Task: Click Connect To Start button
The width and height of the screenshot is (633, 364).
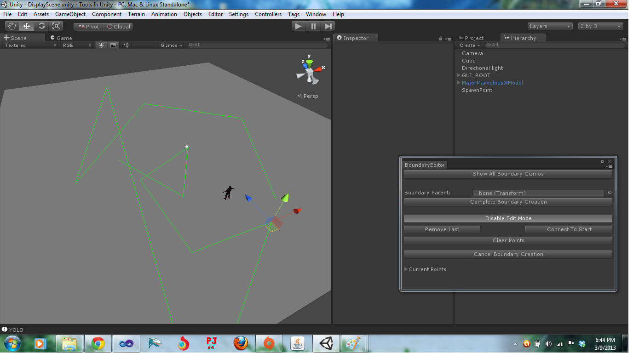Action: click(x=569, y=229)
